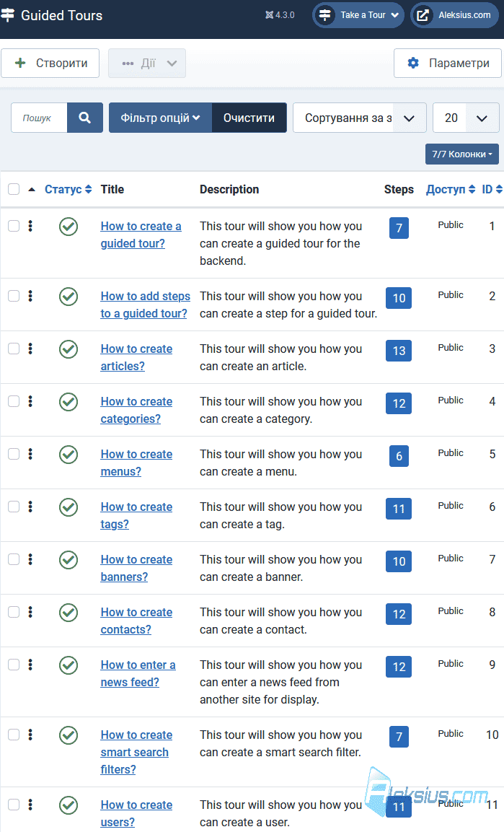Click the ordering sort arrow column header
504x832 pixels.
point(32,190)
